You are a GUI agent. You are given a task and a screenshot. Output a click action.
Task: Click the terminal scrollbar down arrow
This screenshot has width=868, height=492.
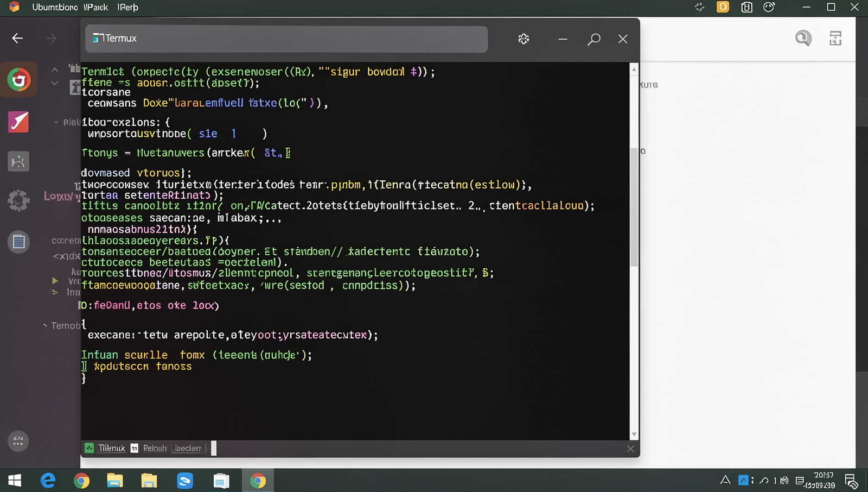click(634, 434)
